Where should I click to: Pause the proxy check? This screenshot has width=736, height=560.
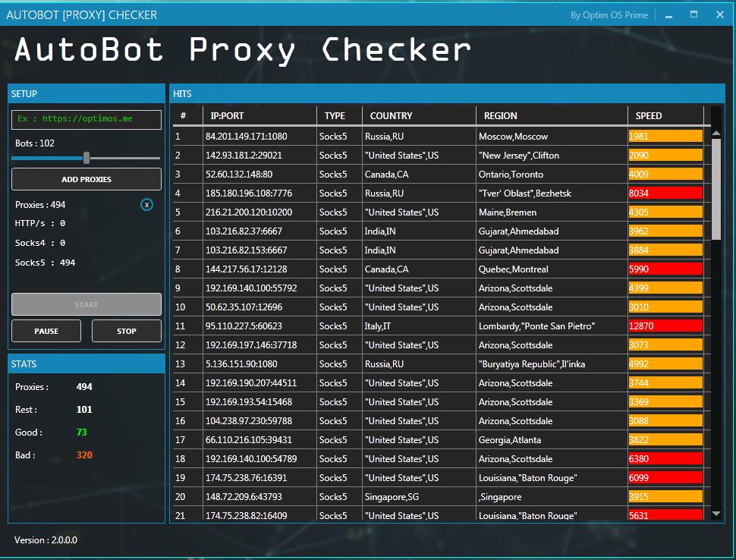[x=46, y=331]
